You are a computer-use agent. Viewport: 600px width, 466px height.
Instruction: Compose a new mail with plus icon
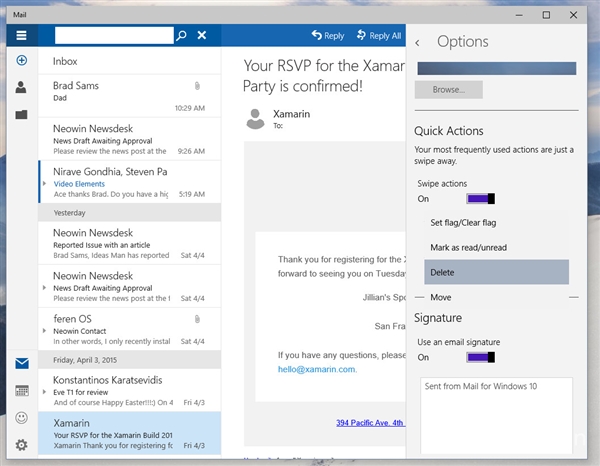(21, 61)
